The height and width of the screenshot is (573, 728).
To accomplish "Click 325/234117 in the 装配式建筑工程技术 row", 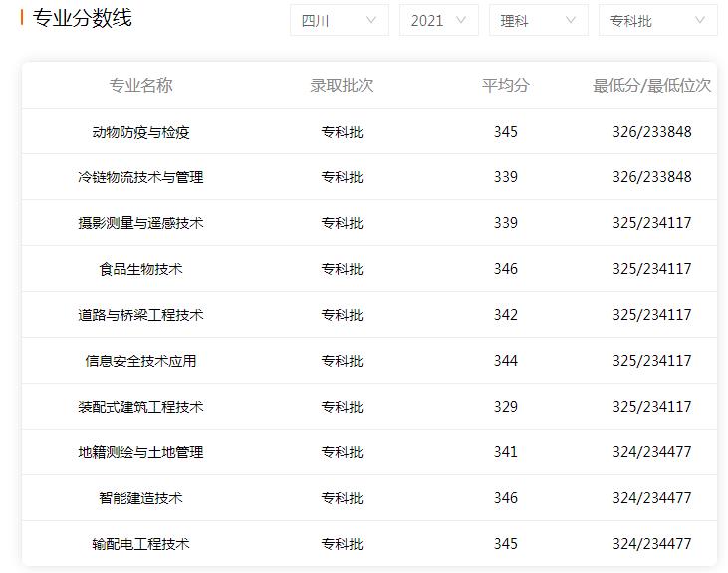I will click(x=652, y=407).
